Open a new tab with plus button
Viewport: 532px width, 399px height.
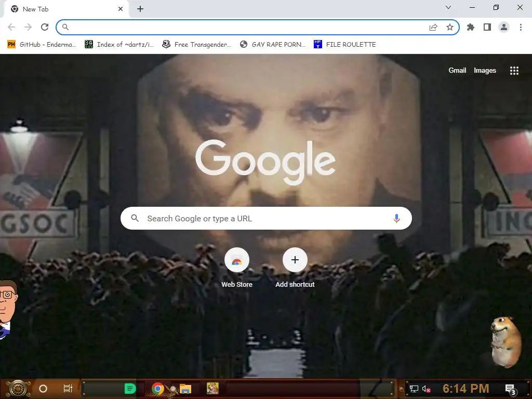pos(140,9)
